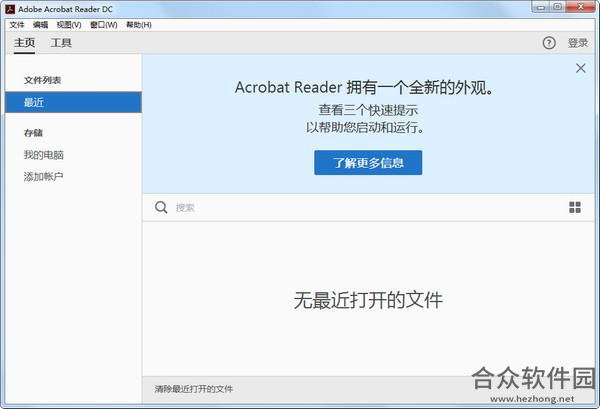Click the banner headline about 全新的外观
600x409 pixels.
click(x=364, y=88)
